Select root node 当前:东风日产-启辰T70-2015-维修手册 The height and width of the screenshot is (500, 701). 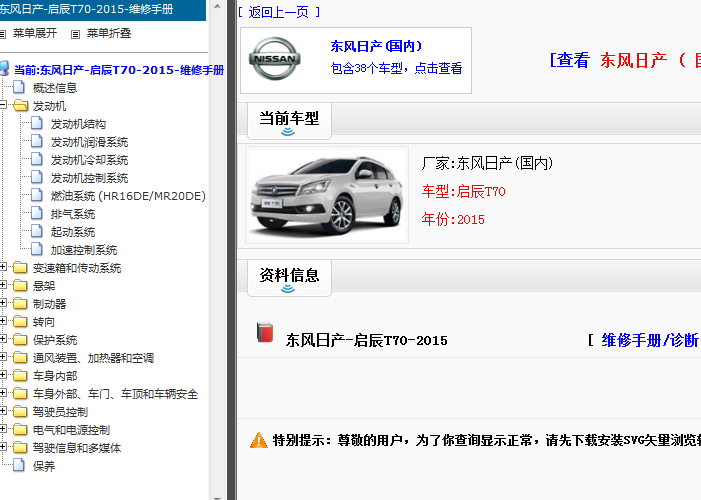coord(119,70)
